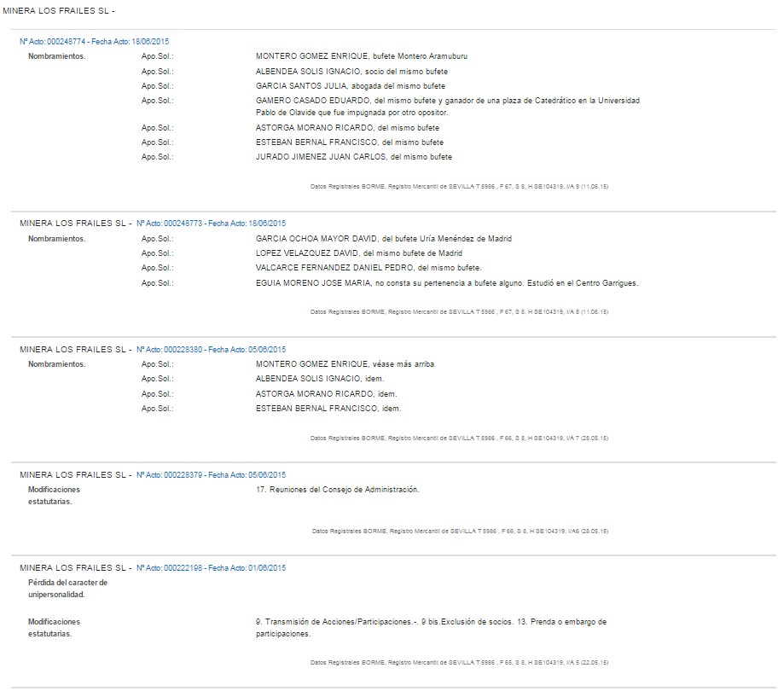Screen dimensions: 784x697
Task: Click 'MONTERO GOMEZ ENRIQUE, bufete Montero Aramburu' entry
Action: (361, 56)
